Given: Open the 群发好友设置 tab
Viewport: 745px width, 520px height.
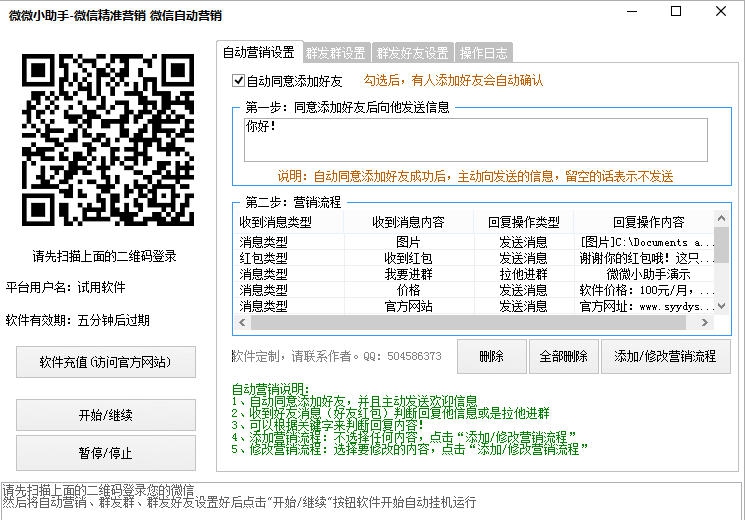Looking at the screenshot, I should (412, 53).
